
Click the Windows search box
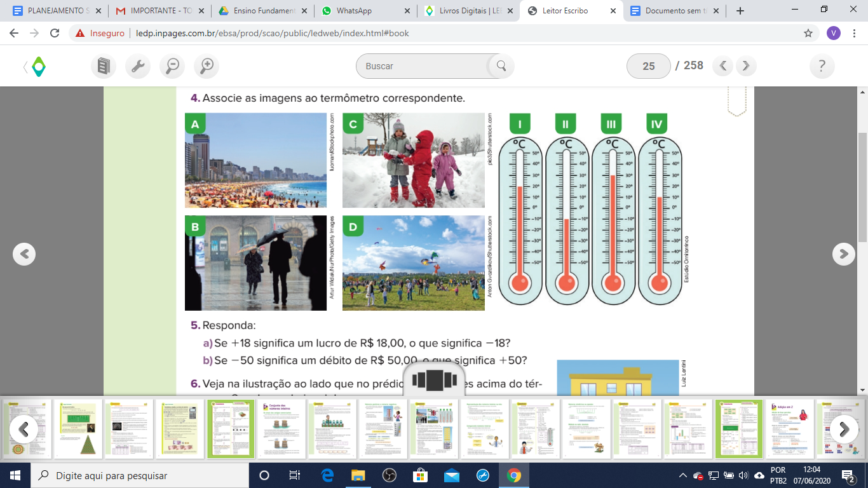139,475
